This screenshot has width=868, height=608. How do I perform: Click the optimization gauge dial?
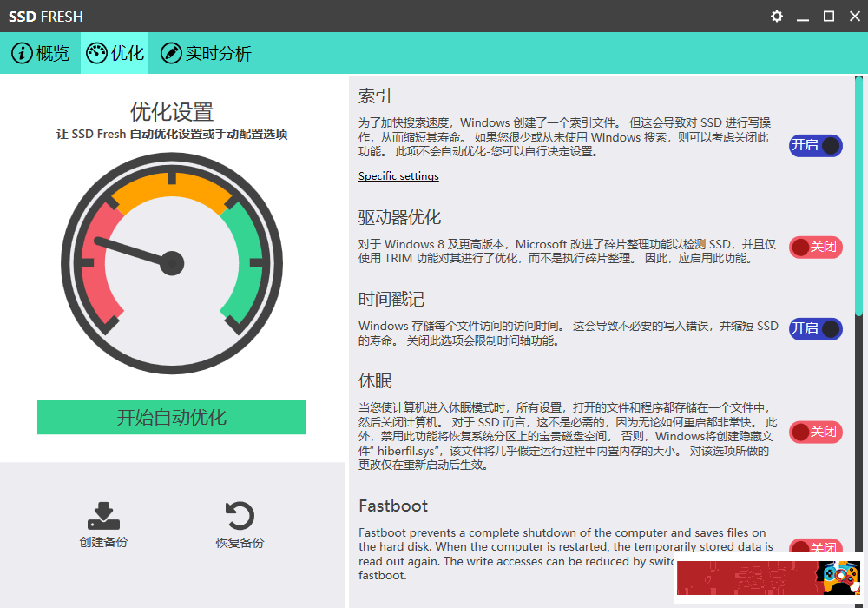coord(172,263)
